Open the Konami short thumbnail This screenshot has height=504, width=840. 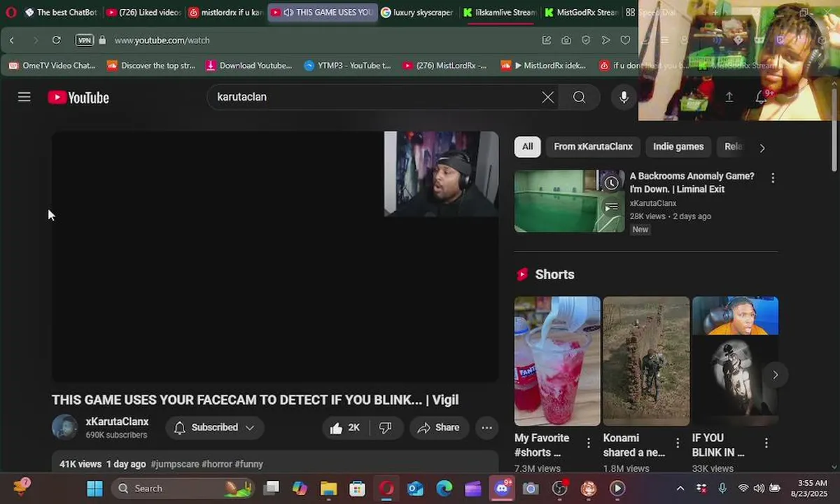[646, 361]
